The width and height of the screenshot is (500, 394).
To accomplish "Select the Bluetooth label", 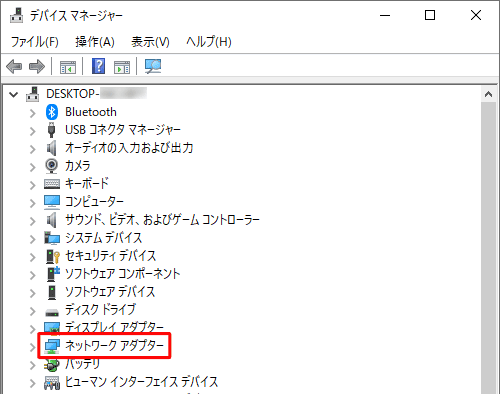I will pos(91,112).
